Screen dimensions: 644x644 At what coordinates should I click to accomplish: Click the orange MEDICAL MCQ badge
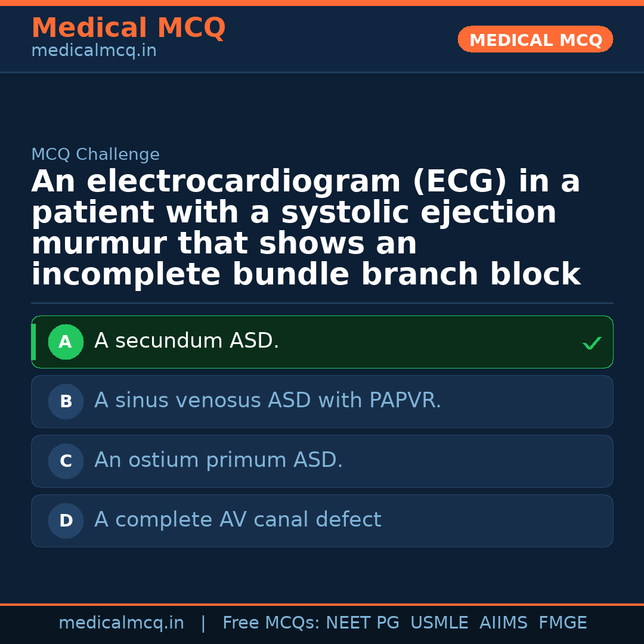click(535, 39)
